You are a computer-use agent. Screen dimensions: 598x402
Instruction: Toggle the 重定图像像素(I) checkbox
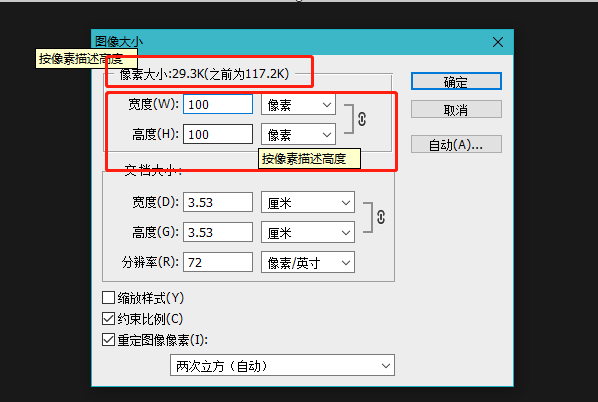(108, 339)
